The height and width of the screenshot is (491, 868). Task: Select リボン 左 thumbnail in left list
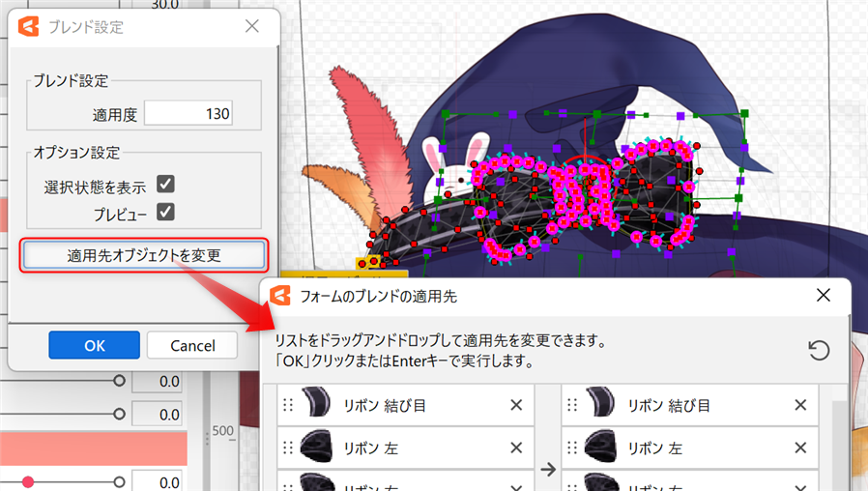click(x=316, y=447)
